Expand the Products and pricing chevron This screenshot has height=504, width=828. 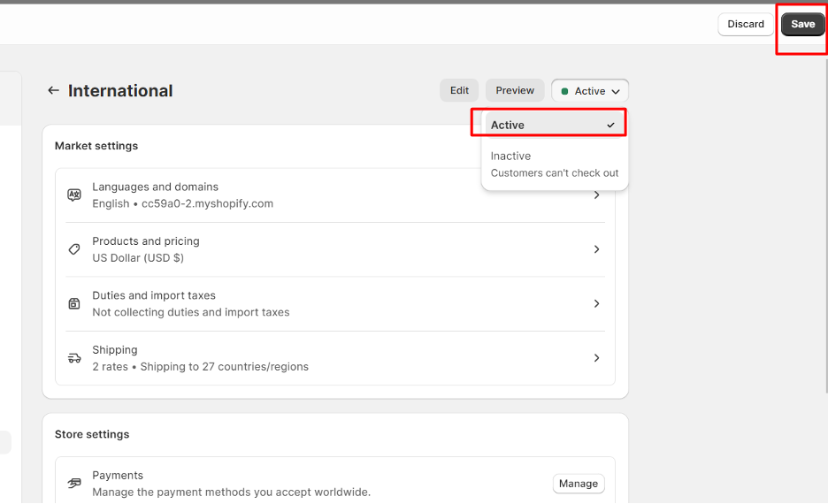[597, 249]
